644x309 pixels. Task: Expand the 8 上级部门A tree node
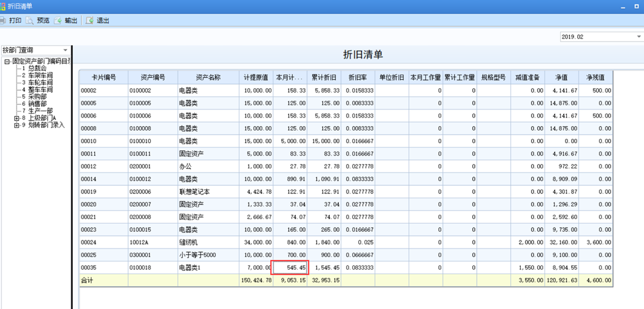[x=17, y=118]
